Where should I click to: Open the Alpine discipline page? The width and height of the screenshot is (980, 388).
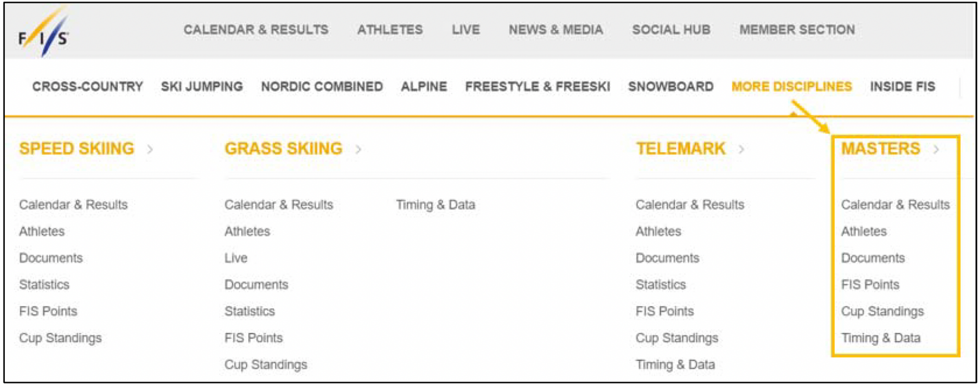point(423,86)
